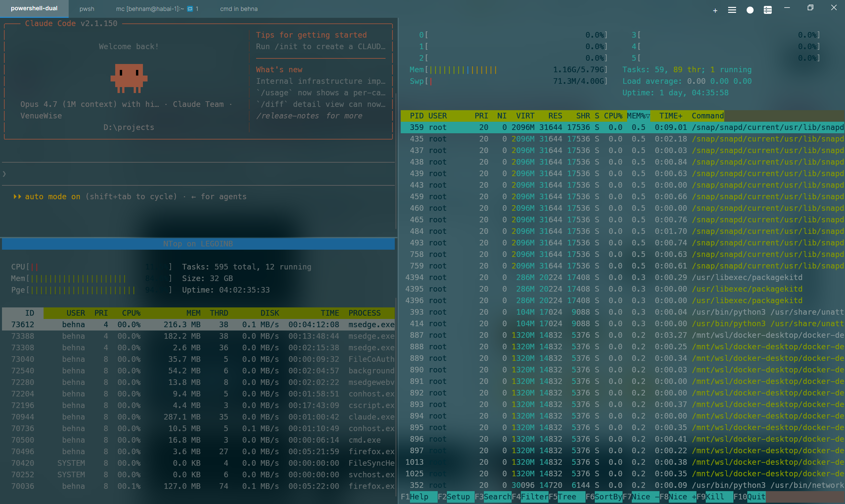Click F10 Quit in htop footer
The height and width of the screenshot is (504, 845).
click(x=750, y=496)
